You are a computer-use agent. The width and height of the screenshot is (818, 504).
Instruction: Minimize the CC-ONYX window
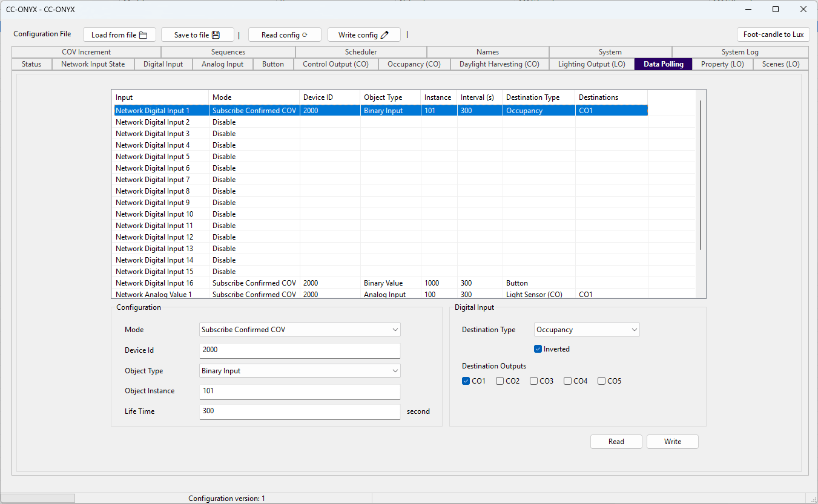point(748,9)
